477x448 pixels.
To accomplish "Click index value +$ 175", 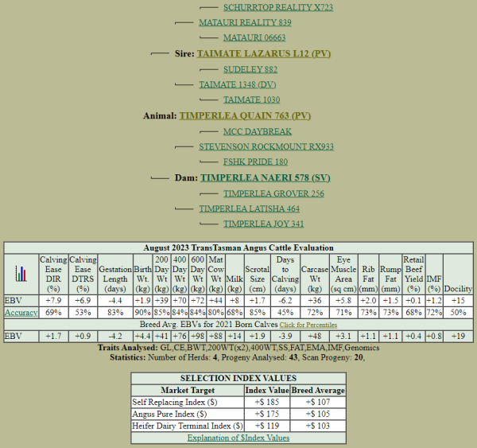I will tap(267, 415).
